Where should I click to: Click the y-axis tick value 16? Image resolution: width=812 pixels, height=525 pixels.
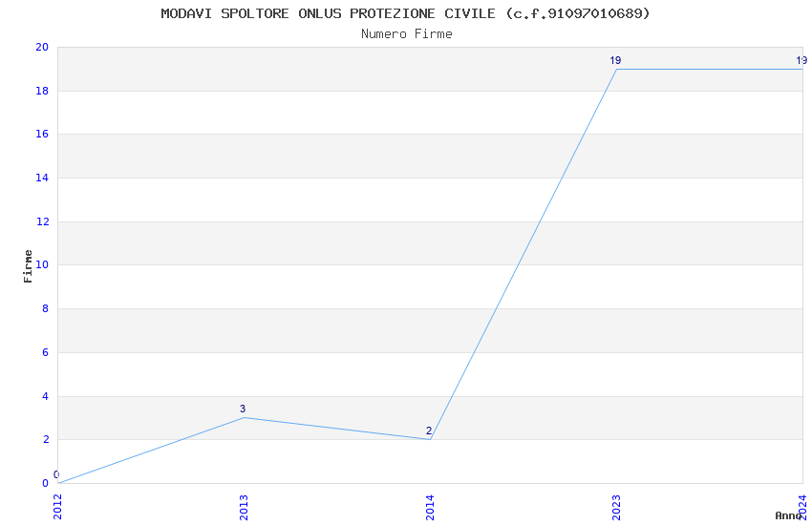[42, 134]
